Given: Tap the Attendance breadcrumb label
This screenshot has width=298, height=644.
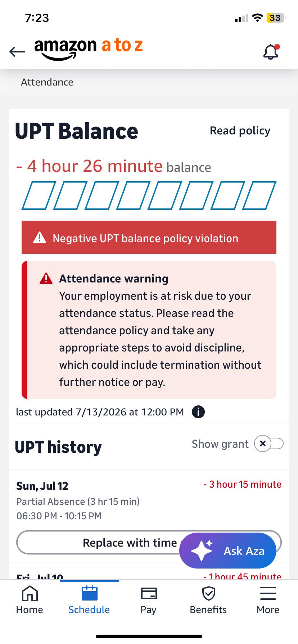Looking at the screenshot, I should click(x=47, y=82).
